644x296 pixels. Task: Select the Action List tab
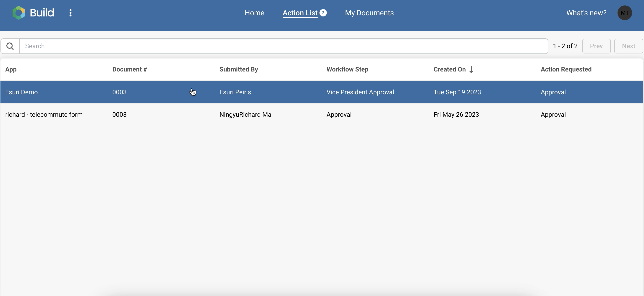pyautogui.click(x=300, y=13)
